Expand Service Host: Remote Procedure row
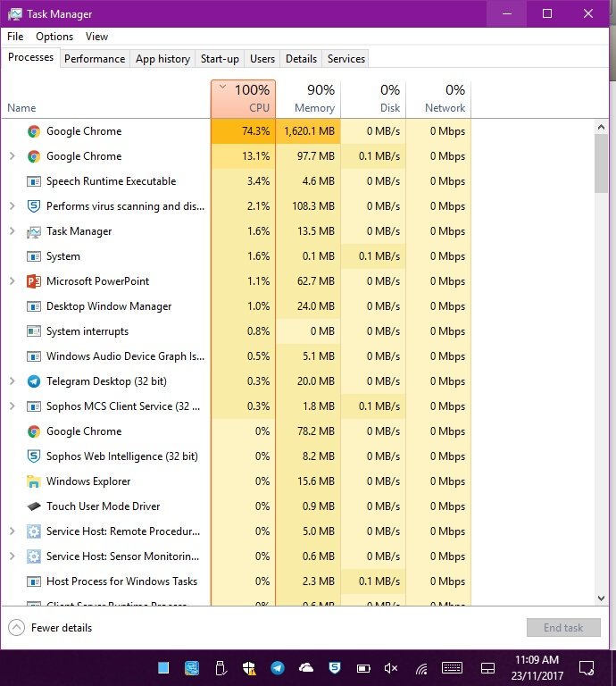The height and width of the screenshot is (686, 616). pos(12,531)
